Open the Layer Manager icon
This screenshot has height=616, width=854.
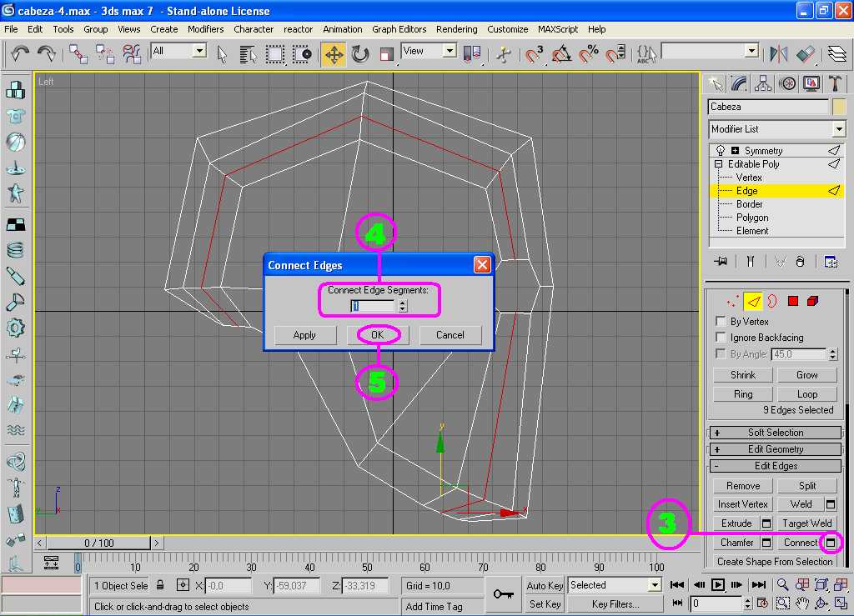(x=836, y=54)
